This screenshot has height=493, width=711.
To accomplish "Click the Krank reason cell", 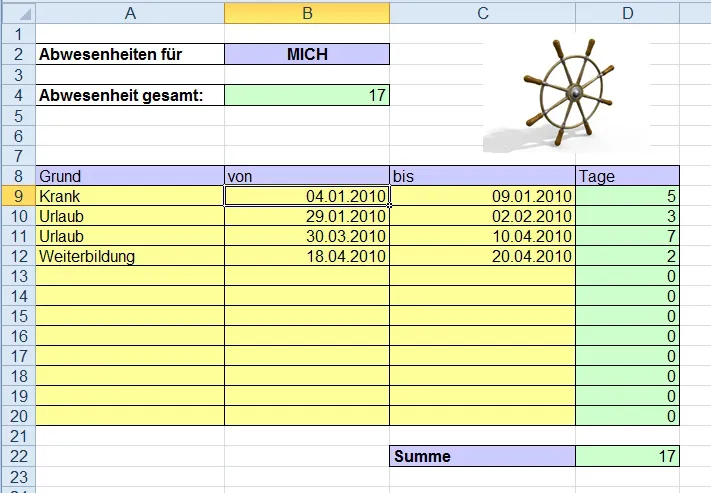I will point(130,196).
